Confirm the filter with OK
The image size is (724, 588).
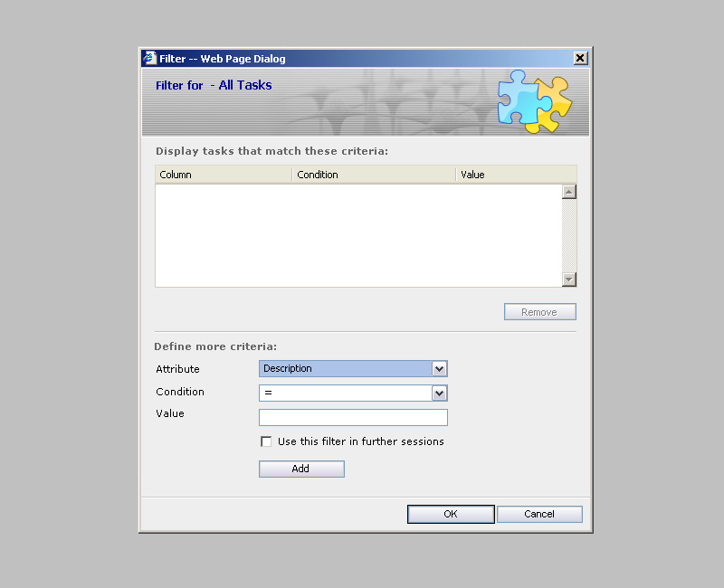[x=451, y=514]
